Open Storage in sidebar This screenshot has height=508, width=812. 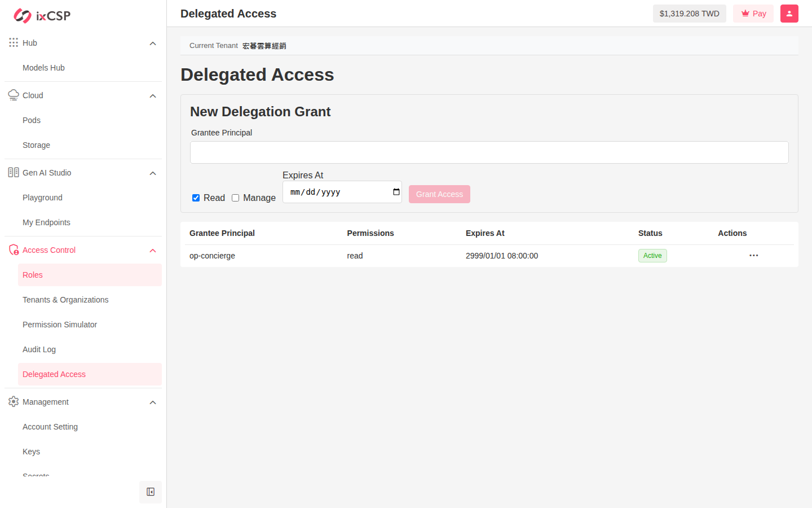90,145
